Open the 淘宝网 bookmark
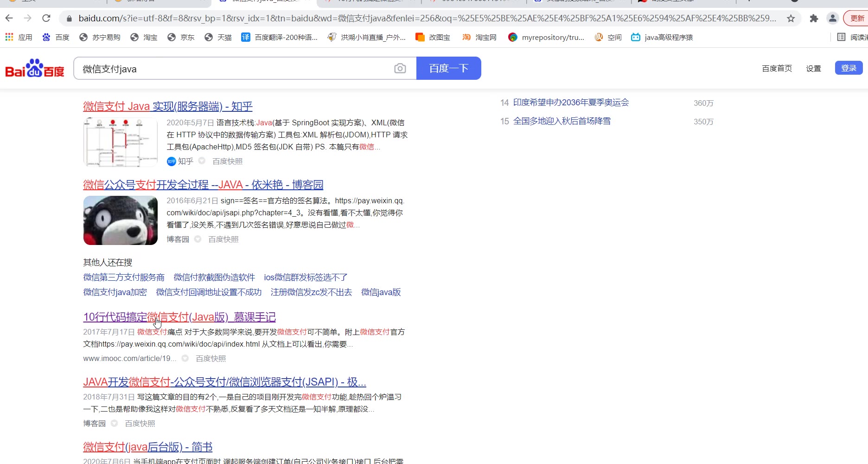 pyautogui.click(x=479, y=37)
